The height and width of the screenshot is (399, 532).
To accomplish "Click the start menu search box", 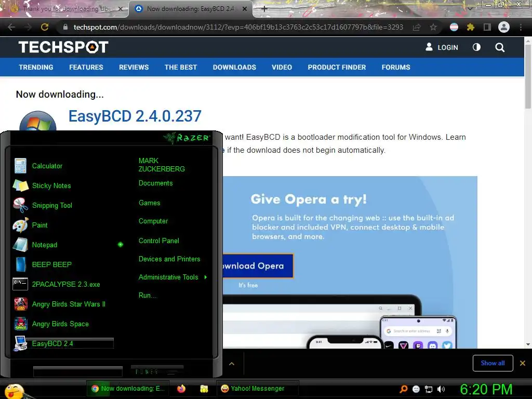I will pyautogui.click(x=78, y=371).
